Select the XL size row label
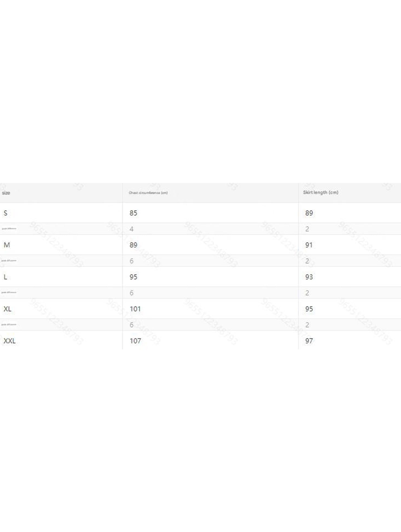 [x=8, y=309]
